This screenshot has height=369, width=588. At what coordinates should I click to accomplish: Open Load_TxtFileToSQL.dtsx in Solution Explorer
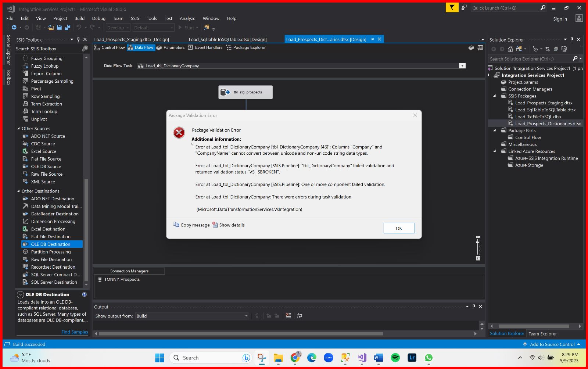(x=538, y=117)
